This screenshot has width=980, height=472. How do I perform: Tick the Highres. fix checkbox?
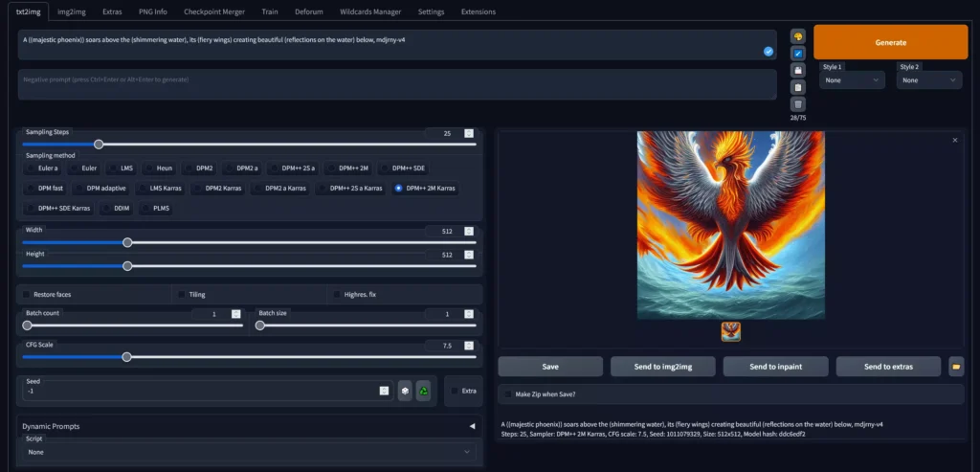[x=337, y=295]
